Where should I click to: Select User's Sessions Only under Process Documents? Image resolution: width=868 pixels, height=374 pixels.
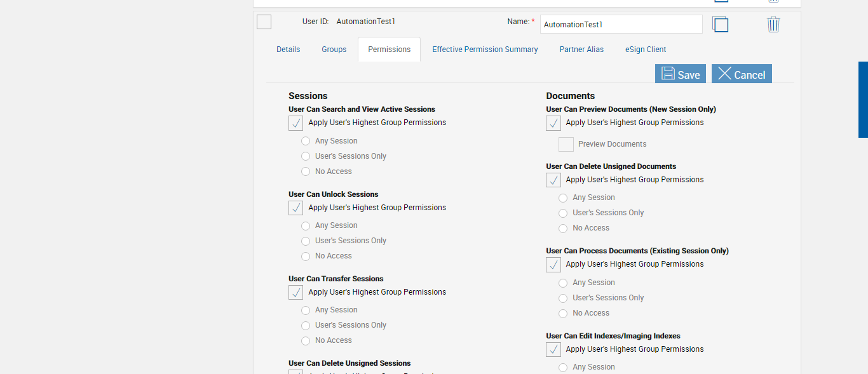[x=563, y=298]
